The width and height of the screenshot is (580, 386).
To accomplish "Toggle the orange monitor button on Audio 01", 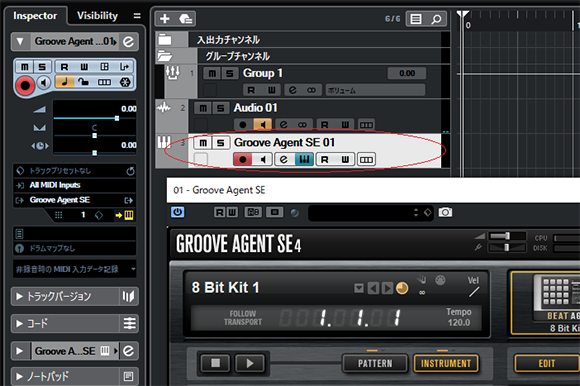I will (x=263, y=125).
